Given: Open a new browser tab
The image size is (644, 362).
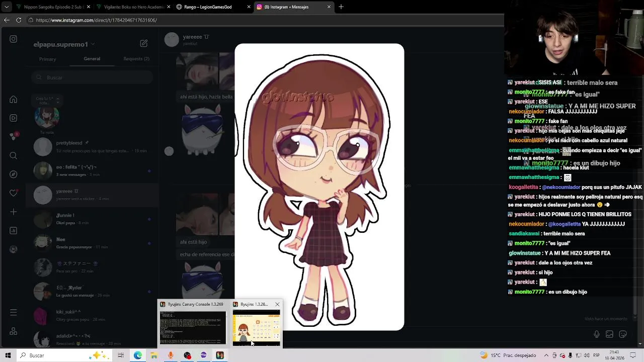Looking at the screenshot, I should [341, 7].
